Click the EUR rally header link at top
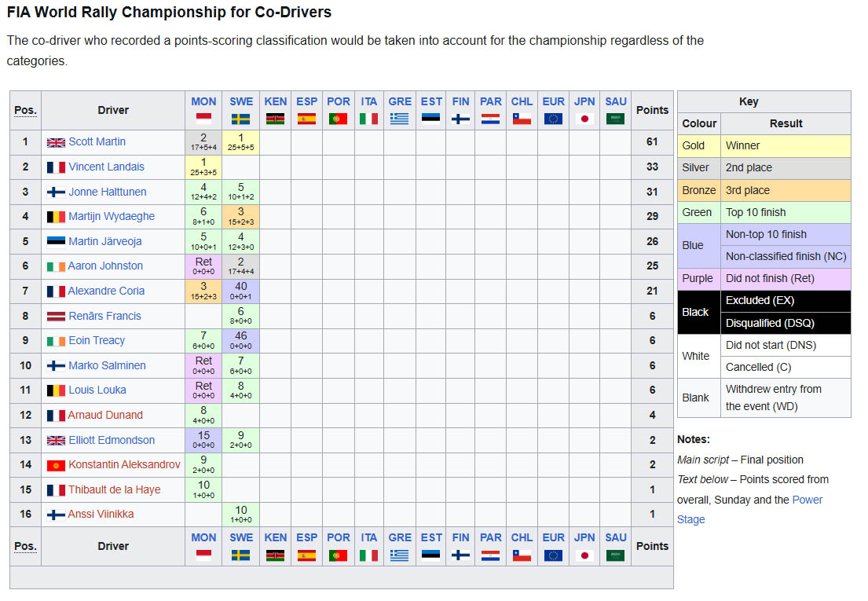Image resolution: width=868 pixels, height=601 pixels. [x=553, y=102]
